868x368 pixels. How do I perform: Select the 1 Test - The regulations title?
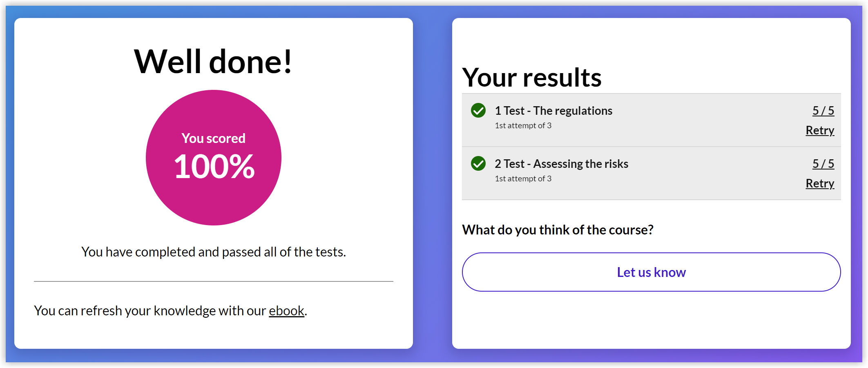click(x=553, y=111)
